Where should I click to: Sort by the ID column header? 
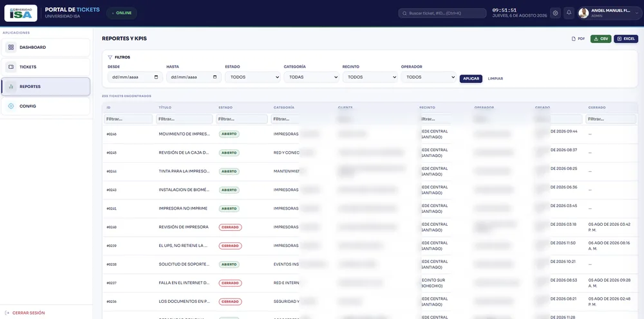(108, 107)
